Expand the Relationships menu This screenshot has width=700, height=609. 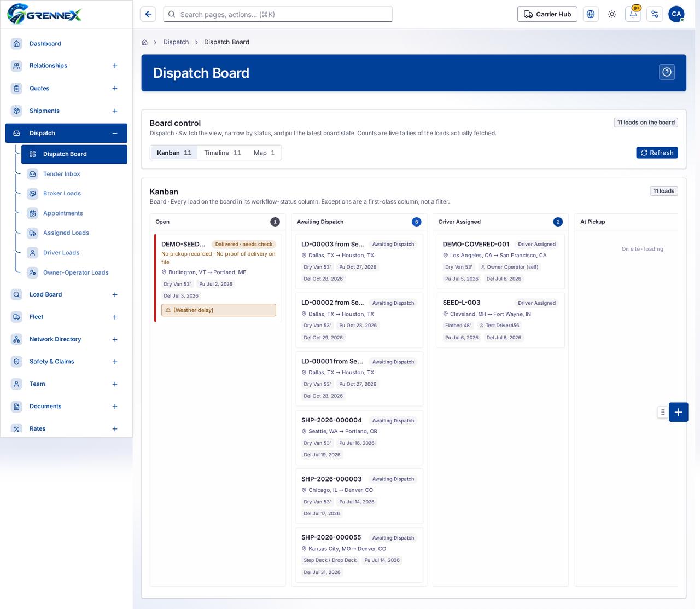(x=115, y=66)
